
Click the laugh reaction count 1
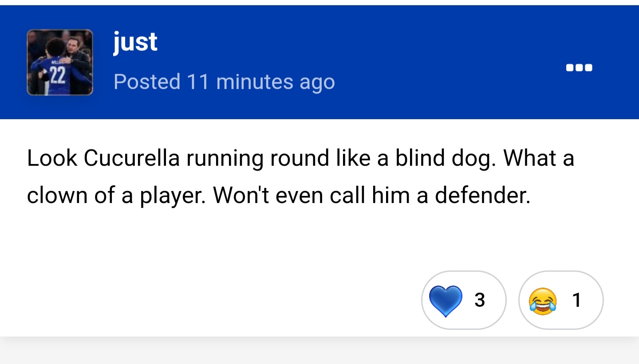pyautogui.click(x=576, y=300)
